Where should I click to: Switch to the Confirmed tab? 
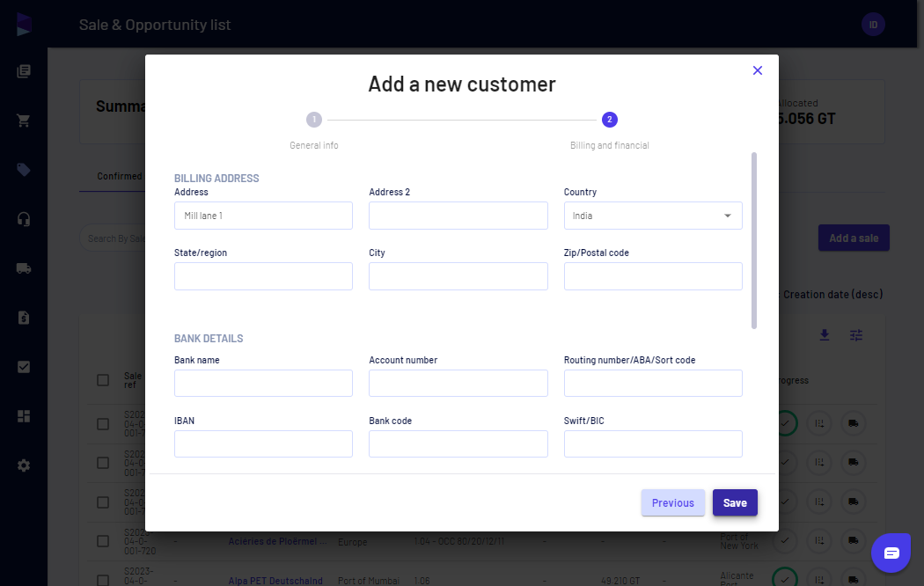(x=120, y=176)
